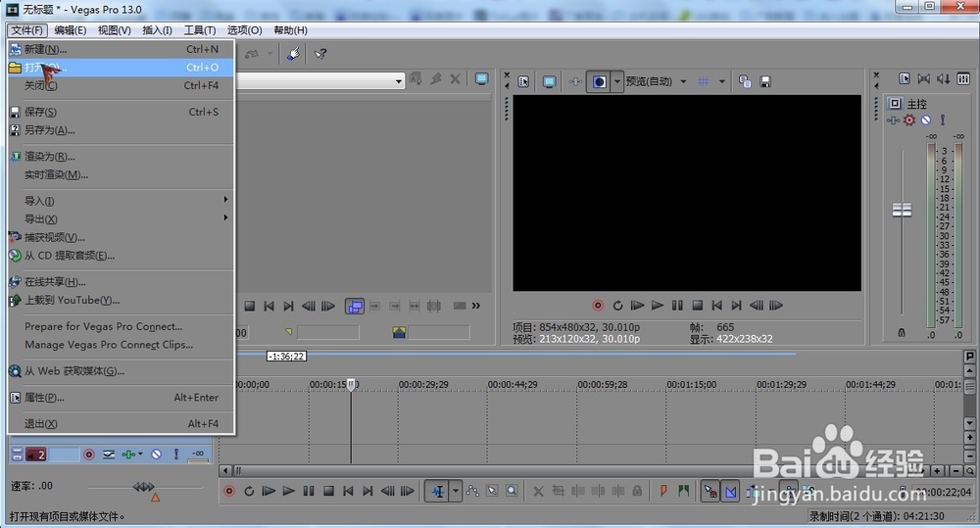Open the split screen view dropdown arrow
Image resolution: width=980 pixels, height=528 pixels.
tap(616, 81)
